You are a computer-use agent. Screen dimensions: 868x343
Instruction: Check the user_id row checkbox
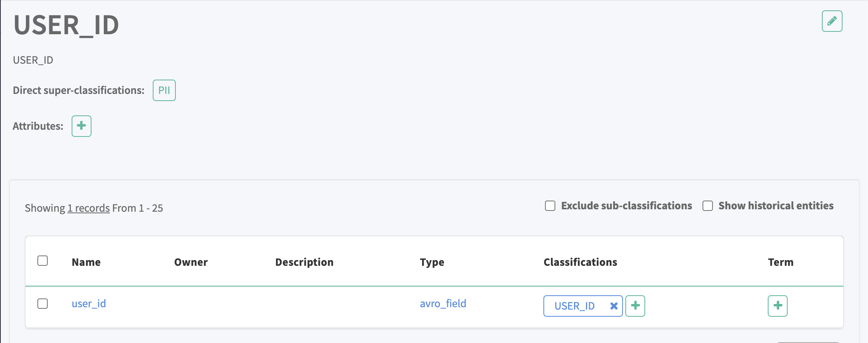pyautogui.click(x=43, y=304)
